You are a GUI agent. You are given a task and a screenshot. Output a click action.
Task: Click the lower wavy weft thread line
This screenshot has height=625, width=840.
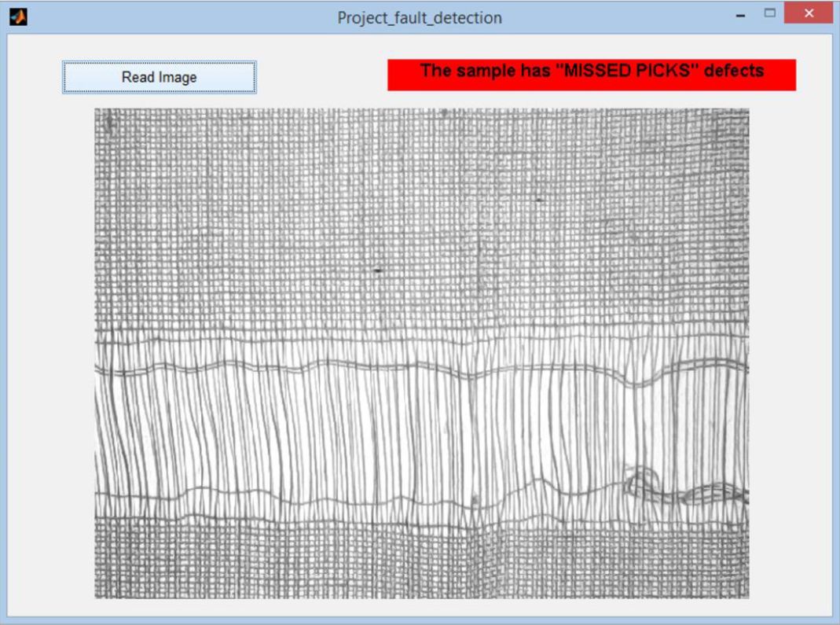tap(422, 496)
